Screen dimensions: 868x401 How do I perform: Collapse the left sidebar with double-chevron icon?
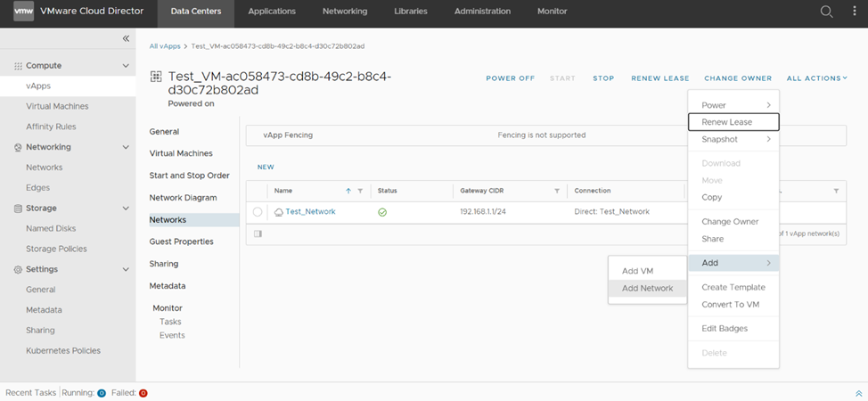coord(126,39)
